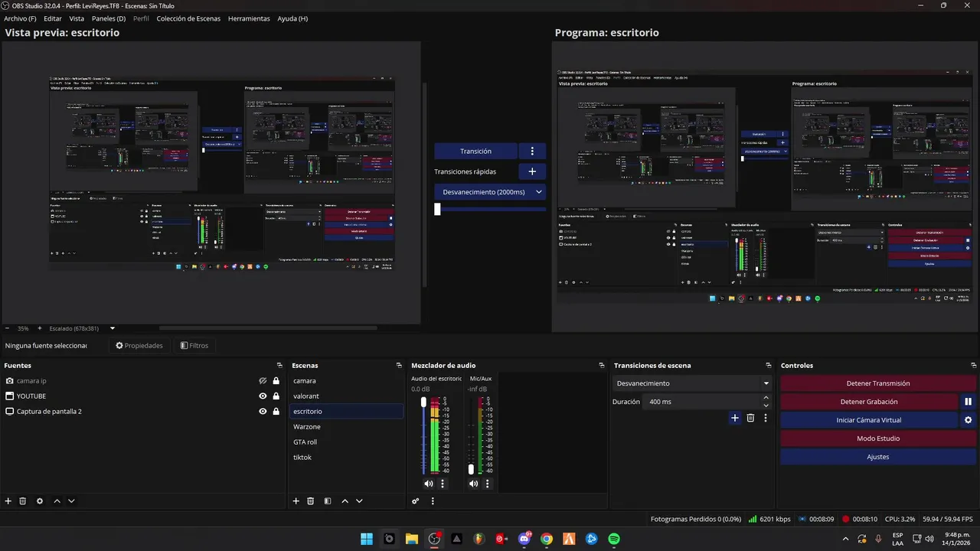Undock the Escenas panel

[399, 366]
